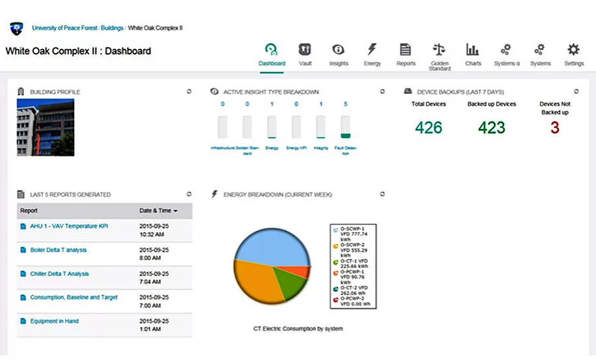Click the Integrity insight bar
596x364 pixels.
(x=321, y=127)
